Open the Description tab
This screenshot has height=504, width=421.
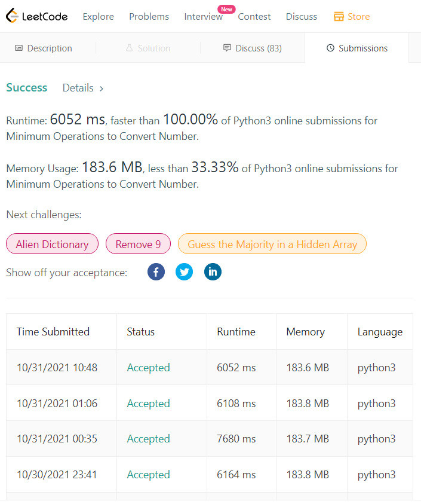tap(44, 48)
